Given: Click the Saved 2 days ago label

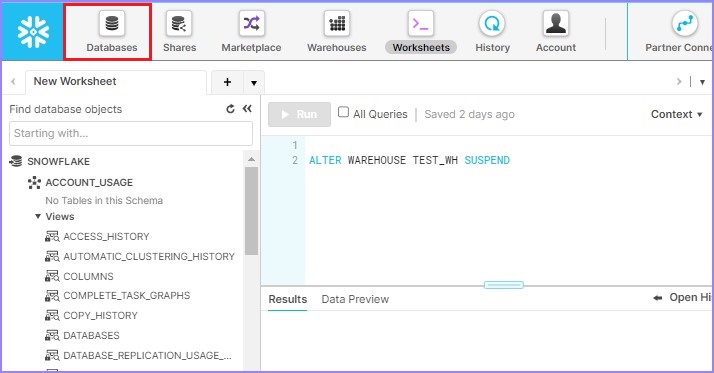Looking at the screenshot, I should [469, 114].
